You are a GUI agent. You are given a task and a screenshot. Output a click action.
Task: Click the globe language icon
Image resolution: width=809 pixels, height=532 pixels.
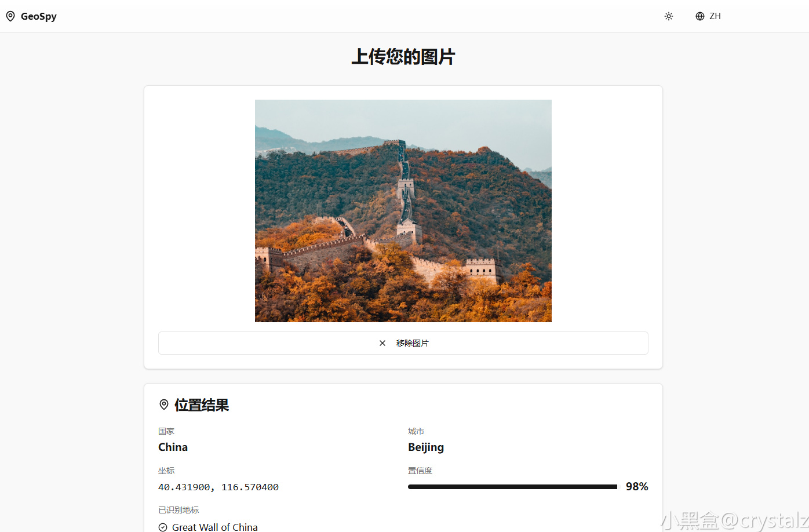(x=700, y=16)
